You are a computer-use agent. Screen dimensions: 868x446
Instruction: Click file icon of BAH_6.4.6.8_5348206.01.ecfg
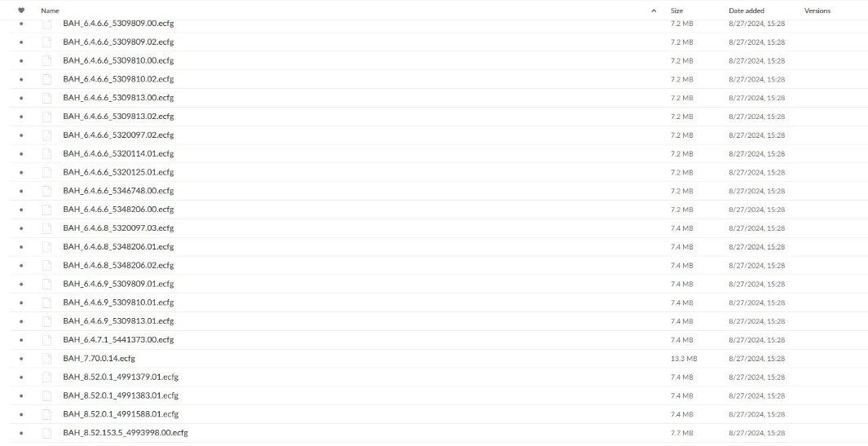(47, 246)
